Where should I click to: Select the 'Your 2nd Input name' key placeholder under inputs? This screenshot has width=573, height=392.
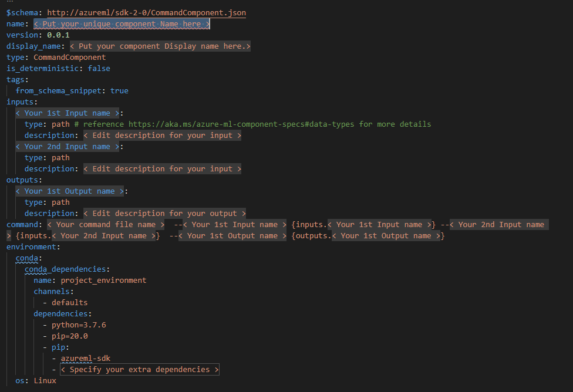click(x=68, y=147)
